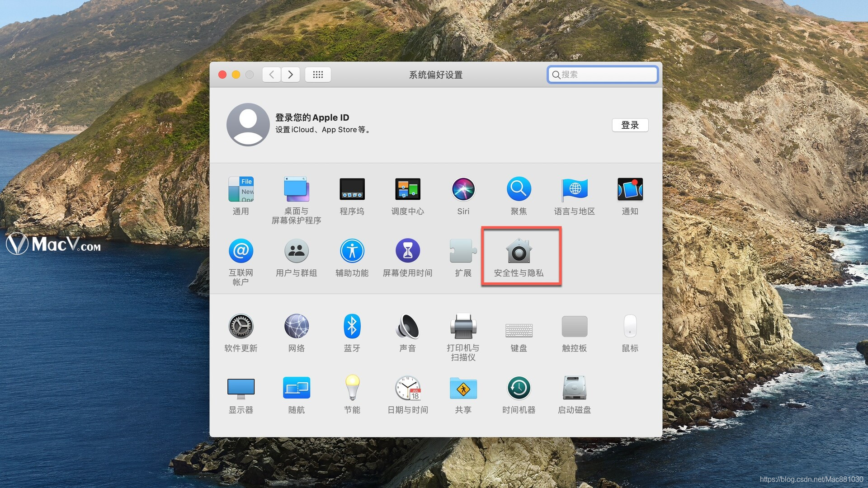
Task: Open Security & Privacy (安全性与隐私)
Action: (519, 251)
